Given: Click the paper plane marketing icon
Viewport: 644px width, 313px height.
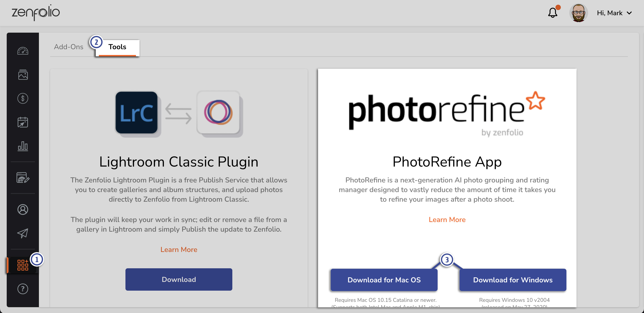Looking at the screenshot, I should [x=23, y=233].
